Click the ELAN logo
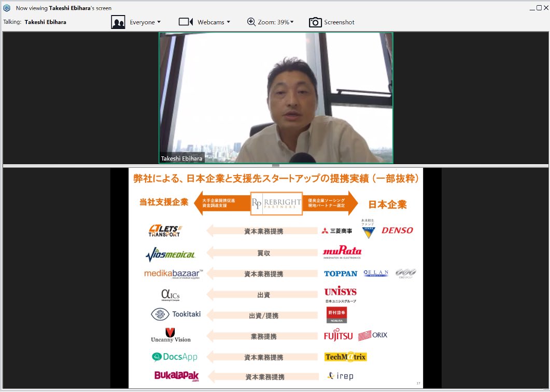The image size is (550, 392). click(376, 273)
